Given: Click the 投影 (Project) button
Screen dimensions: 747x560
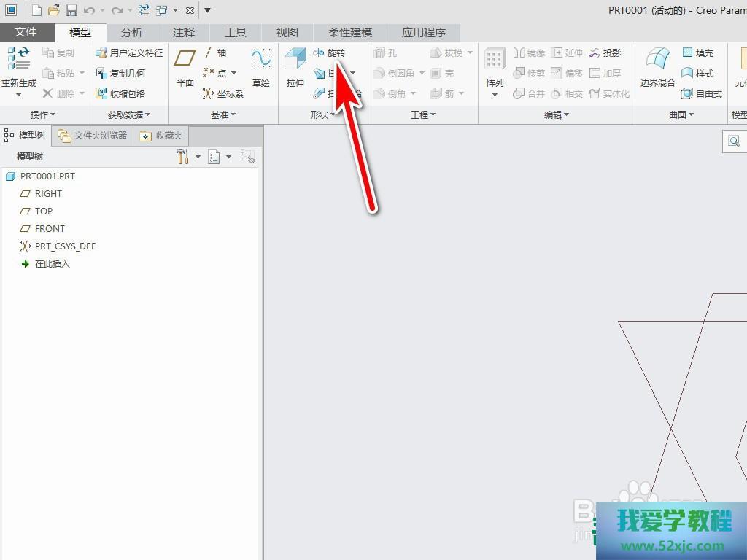Looking at the screenshot, I should [605, 52].
